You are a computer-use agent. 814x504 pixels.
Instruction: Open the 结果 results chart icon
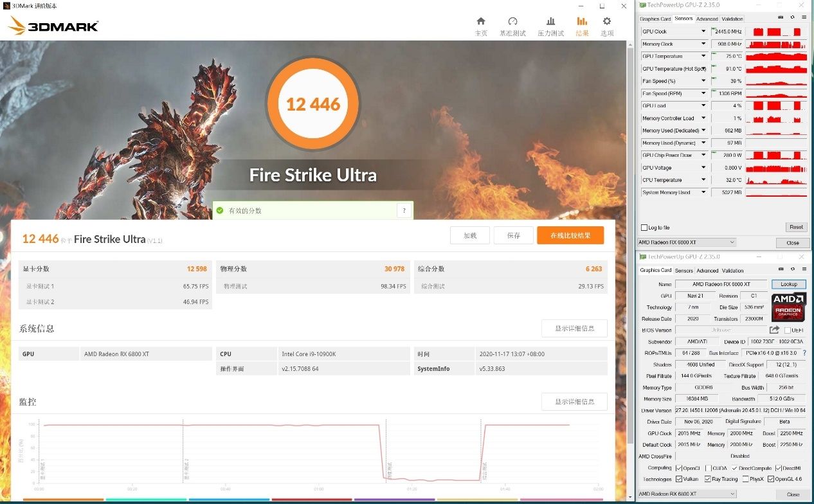tap(582, 21)
